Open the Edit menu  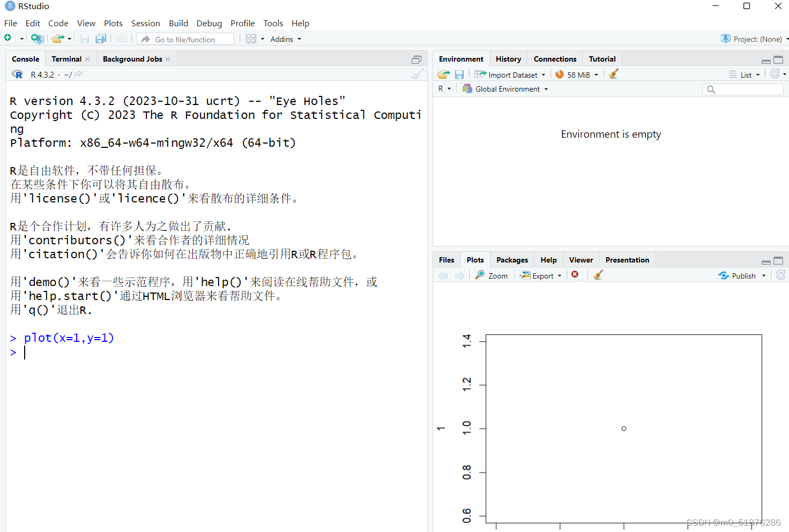pyautogui.click(x=33, y=23)
